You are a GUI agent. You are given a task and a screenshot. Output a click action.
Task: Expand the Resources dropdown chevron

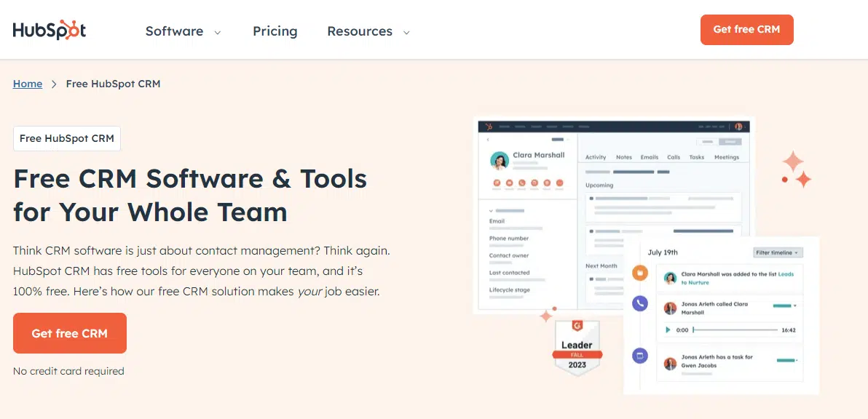[x=406, y=33]
